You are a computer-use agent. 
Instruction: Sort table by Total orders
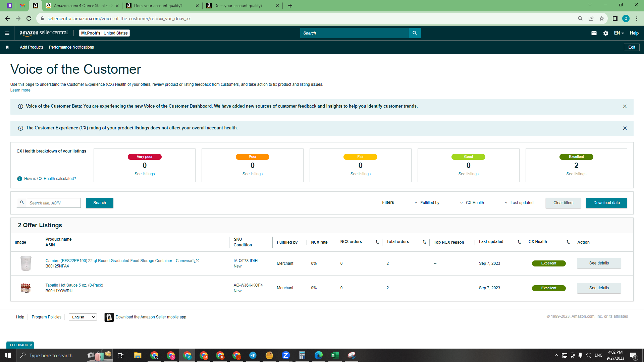click(x=424, y=242)
